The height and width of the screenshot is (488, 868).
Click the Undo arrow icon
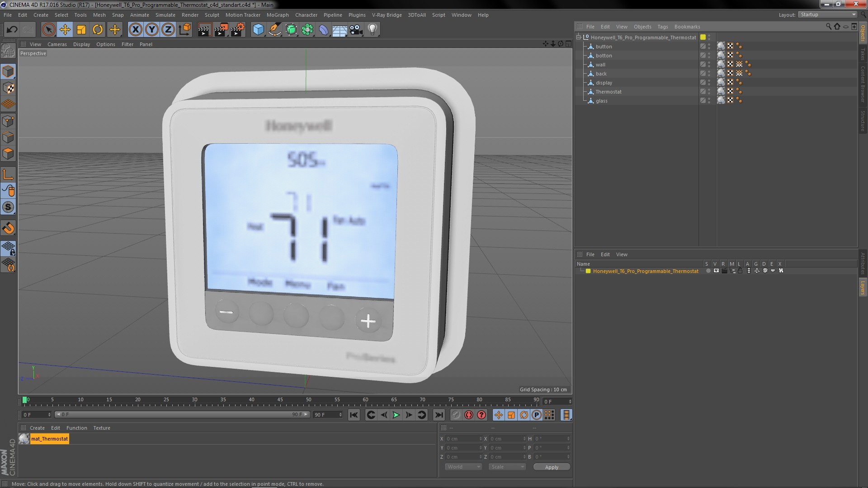(12, 30)
